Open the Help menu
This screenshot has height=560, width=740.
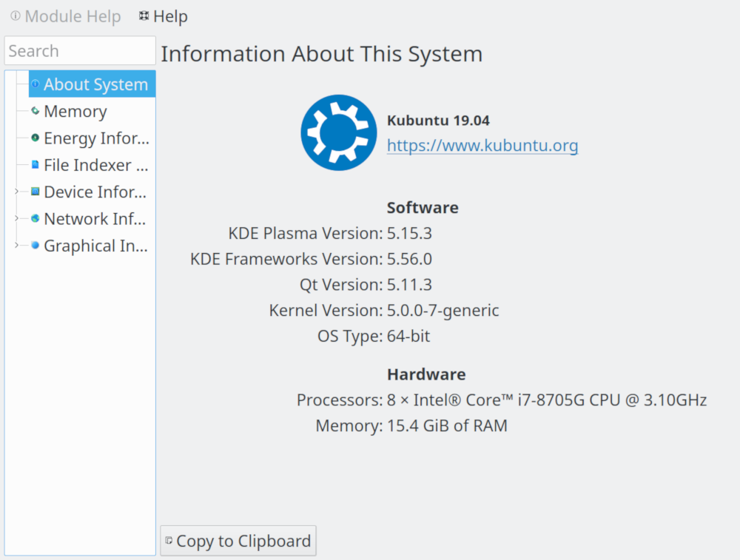[164, 16]
